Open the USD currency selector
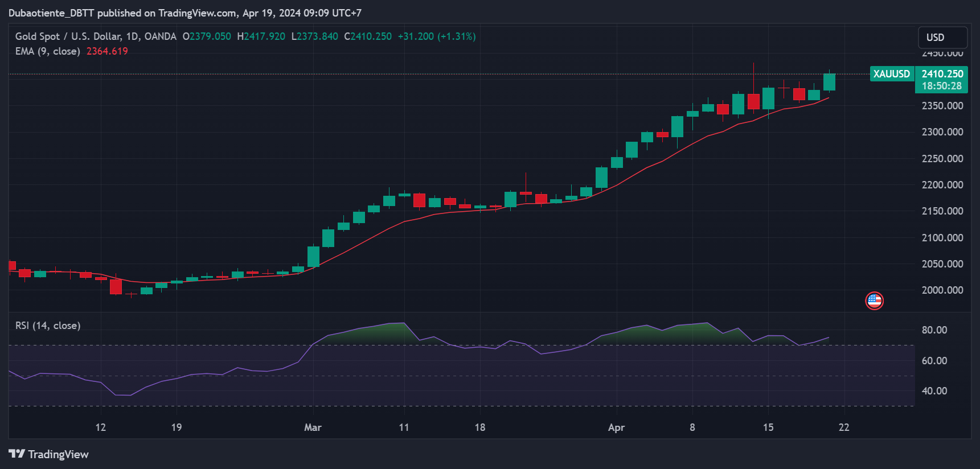The height and width of the screenshot is (469, 980). click(942, 38)
